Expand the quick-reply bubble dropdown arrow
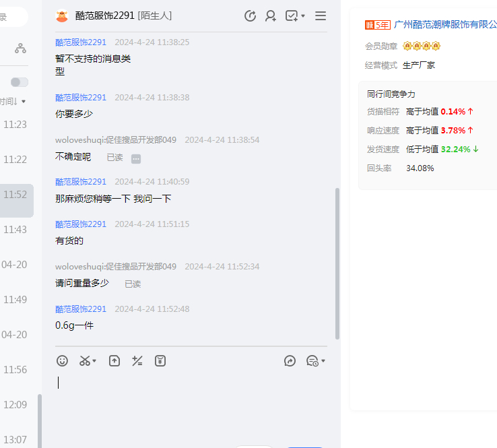 point(323,361)
